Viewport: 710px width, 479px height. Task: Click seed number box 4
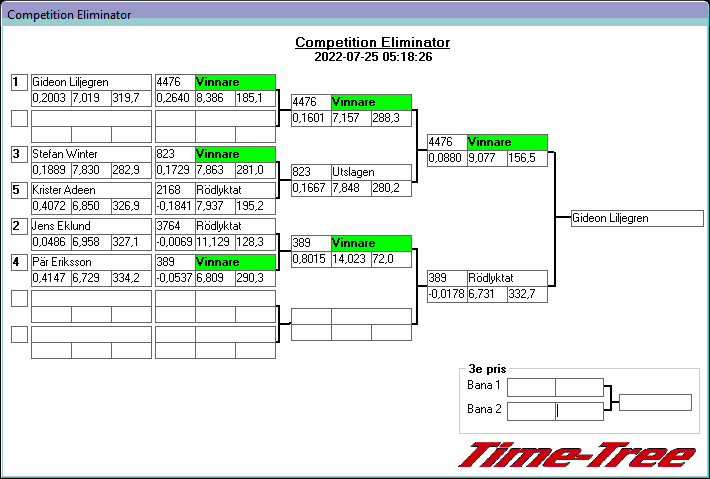[19, 262]
